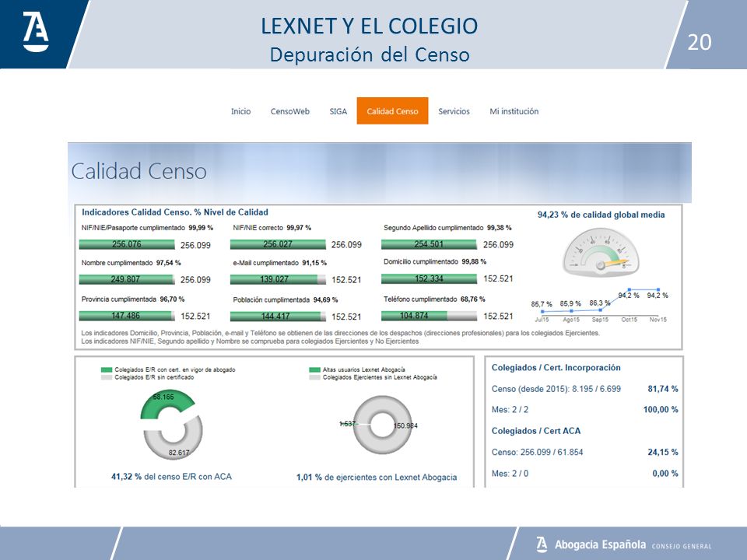The image size is (747, 560).
Task: Click the 1.537 donut chart label
Action: pyautogui.click(x=347, y=424)
